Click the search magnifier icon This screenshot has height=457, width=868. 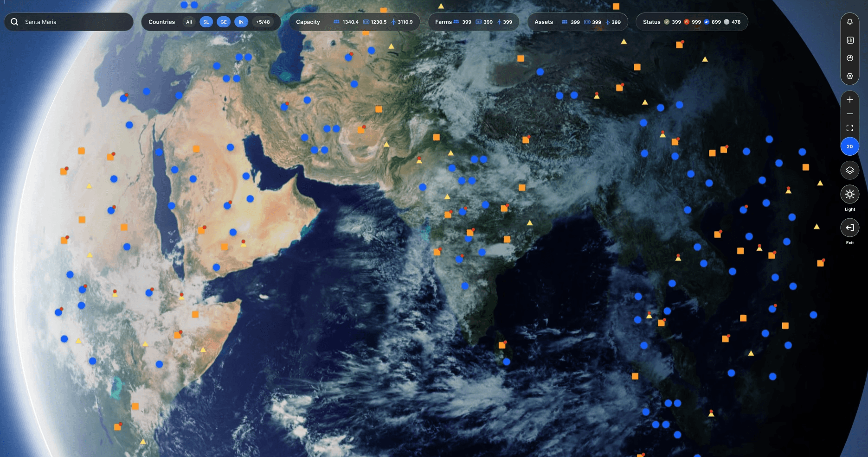(14, 22)
